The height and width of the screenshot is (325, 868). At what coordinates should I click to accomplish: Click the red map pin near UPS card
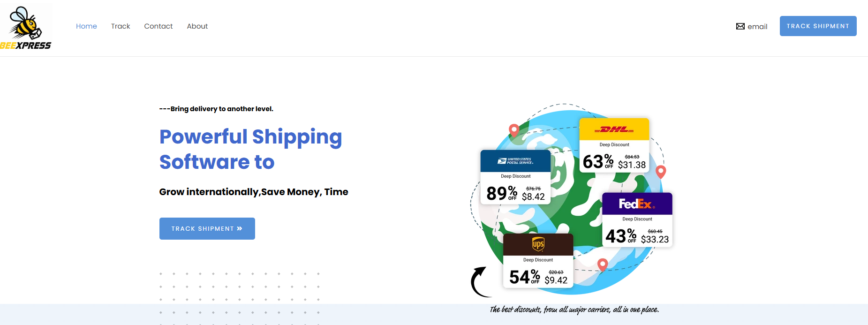click(603, 264)
